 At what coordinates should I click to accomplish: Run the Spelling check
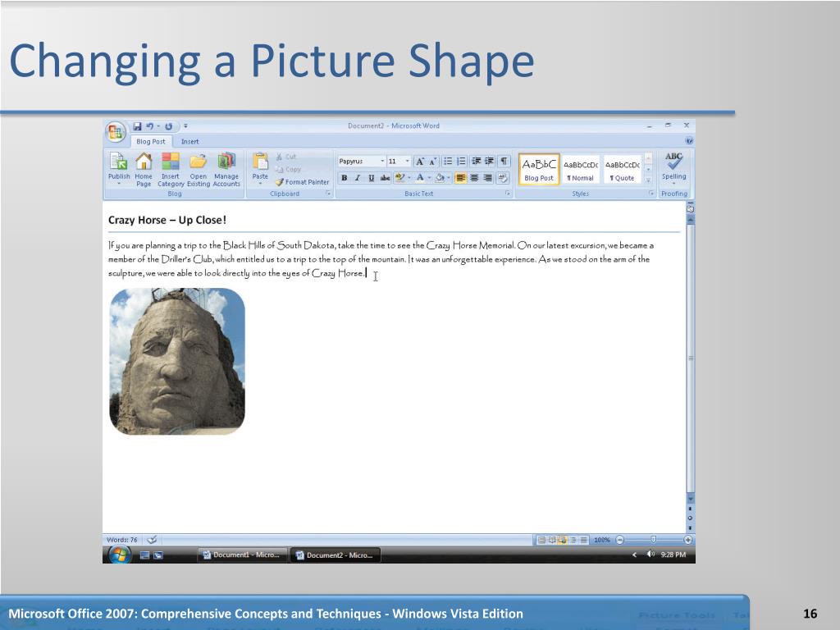tap(674, 167)
